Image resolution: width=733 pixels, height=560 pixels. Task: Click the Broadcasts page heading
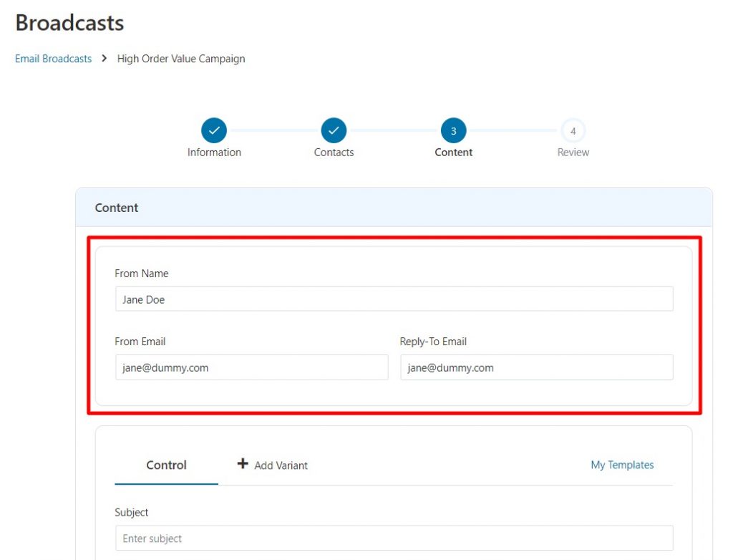point(69,23)
